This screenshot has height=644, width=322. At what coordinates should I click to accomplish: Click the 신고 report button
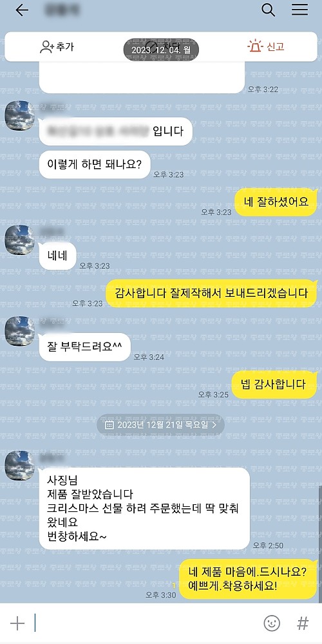pos(266,46)
